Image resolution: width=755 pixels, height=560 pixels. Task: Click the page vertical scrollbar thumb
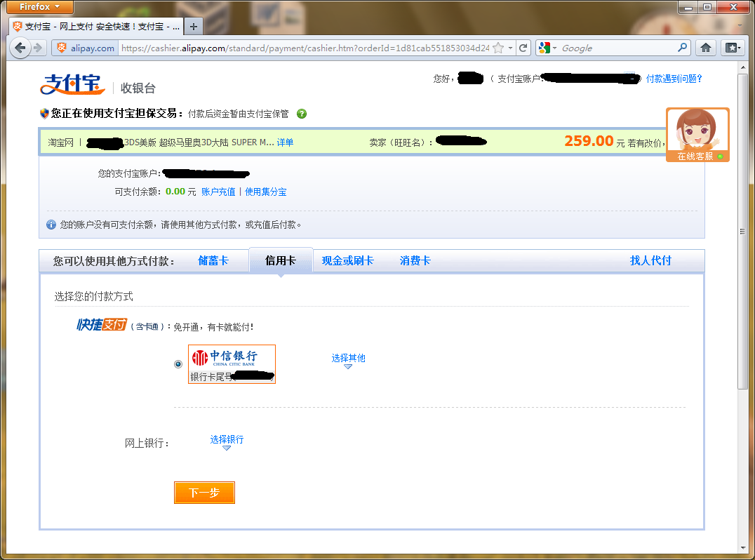[x=742, y=231]
